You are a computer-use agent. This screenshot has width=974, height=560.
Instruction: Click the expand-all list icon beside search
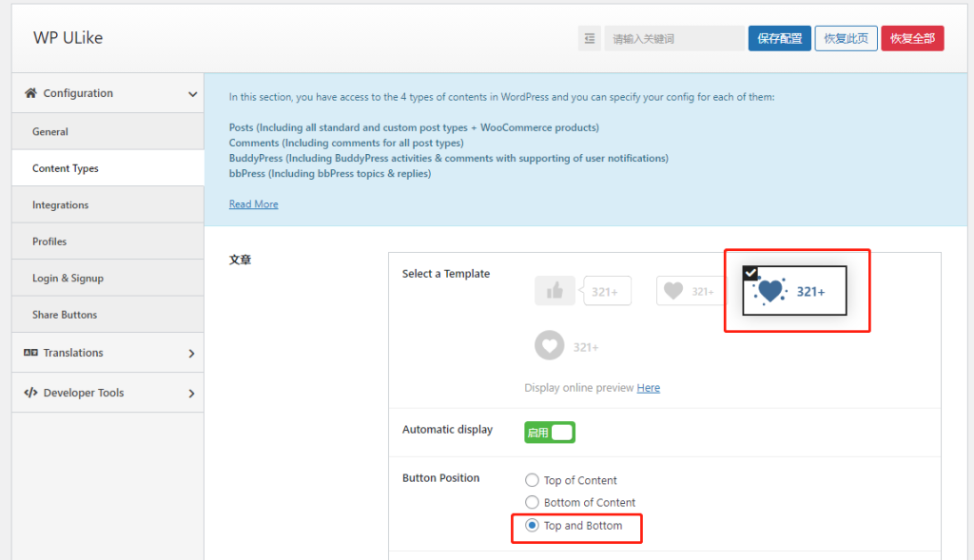pyautogui.click(x=590, y=39)
